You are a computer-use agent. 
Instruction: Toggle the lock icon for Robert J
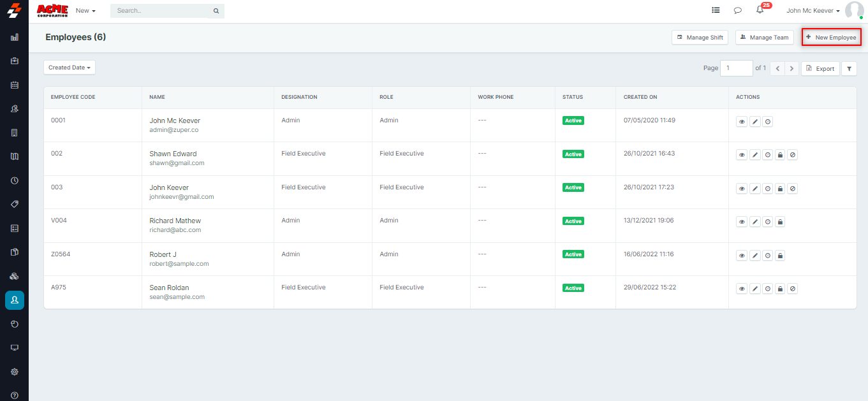pos(780,256)
